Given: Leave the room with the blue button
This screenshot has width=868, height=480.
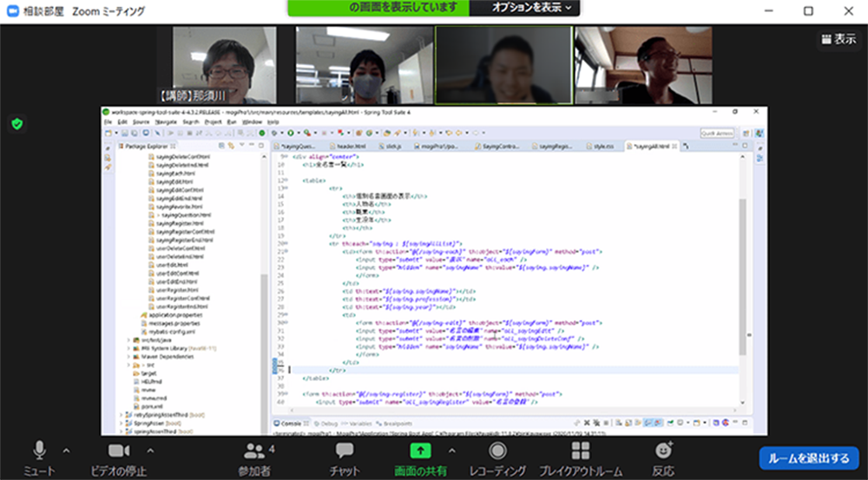Looking at the screenshot, I should 809,458.
